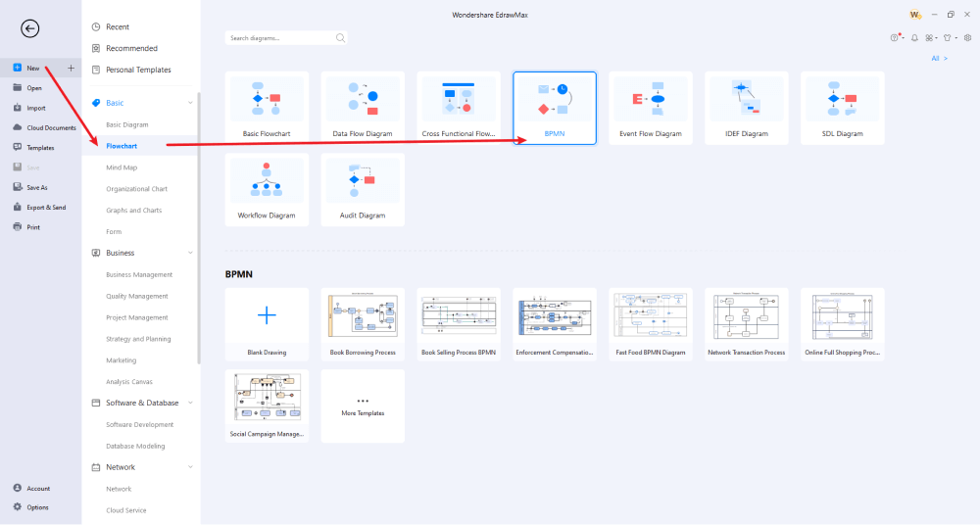Choose the BPMN diagram type

[555, 108]
